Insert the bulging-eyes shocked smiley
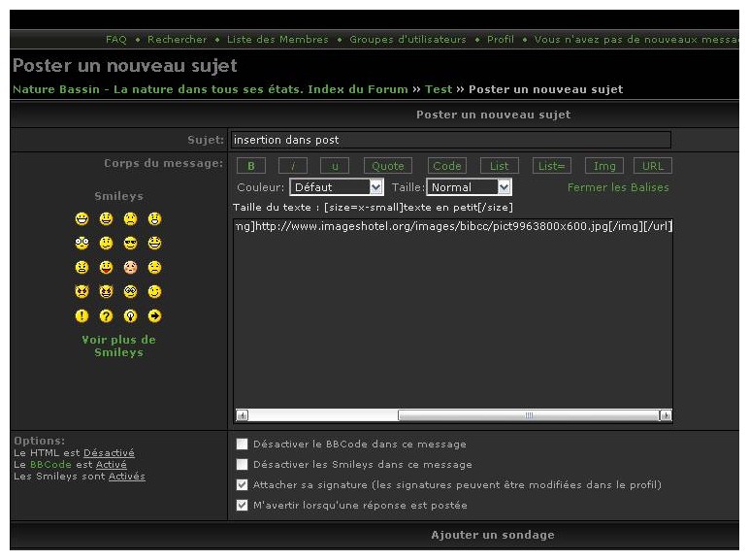 pyautogui.click(x=81, y=244)
